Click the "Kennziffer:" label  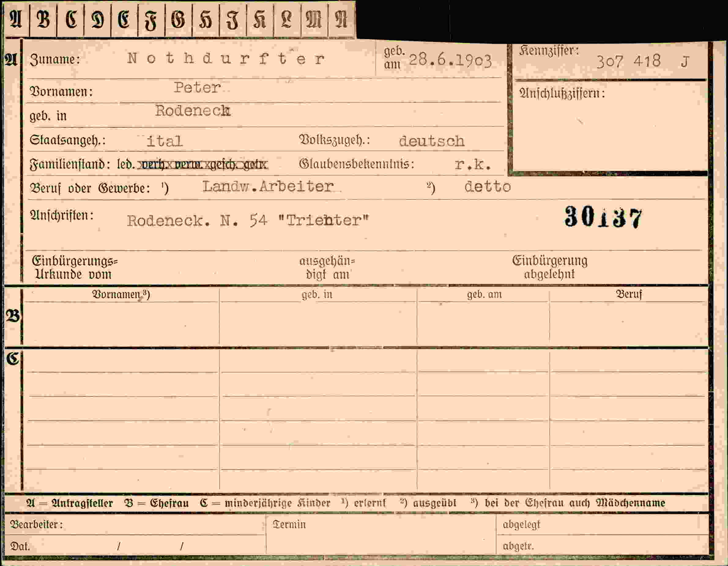[549, 51]
